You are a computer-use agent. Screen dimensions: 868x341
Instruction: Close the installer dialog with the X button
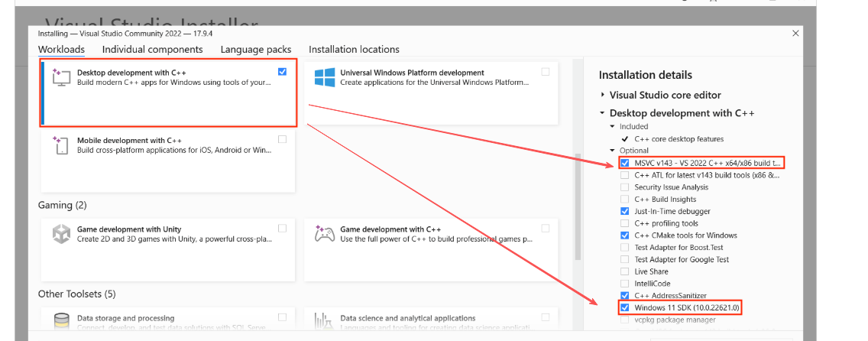795,34
